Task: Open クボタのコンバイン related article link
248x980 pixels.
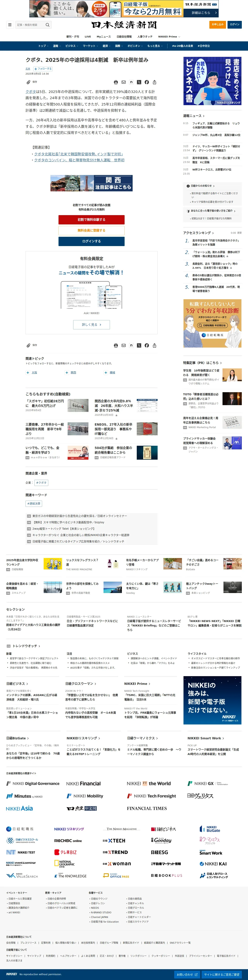Action: pos(79,160)
